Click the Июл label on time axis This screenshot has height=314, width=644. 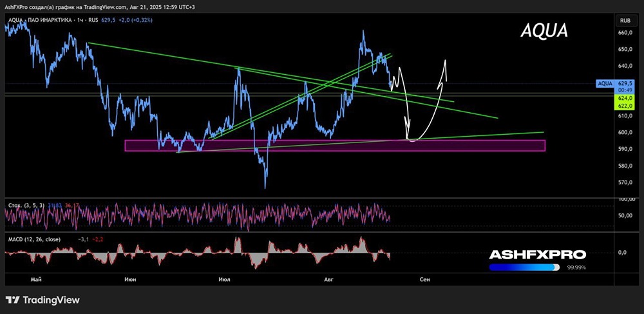225,279
